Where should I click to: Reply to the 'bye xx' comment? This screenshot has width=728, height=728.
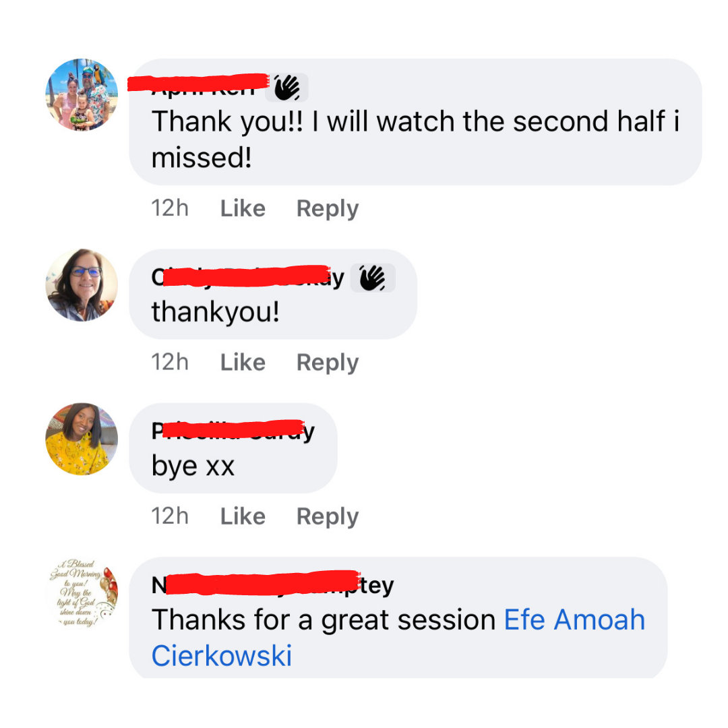pyautogui.click(x=328, y=517)
